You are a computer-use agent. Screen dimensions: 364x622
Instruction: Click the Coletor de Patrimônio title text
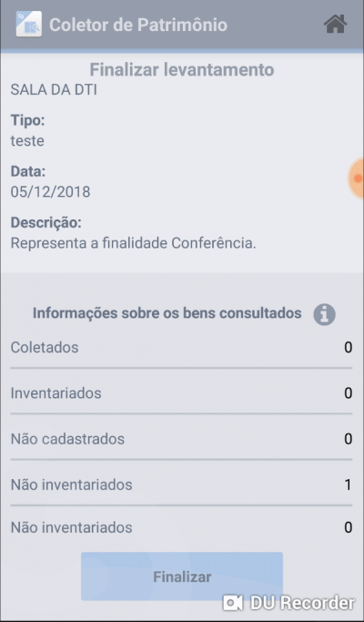click(138, 25)
